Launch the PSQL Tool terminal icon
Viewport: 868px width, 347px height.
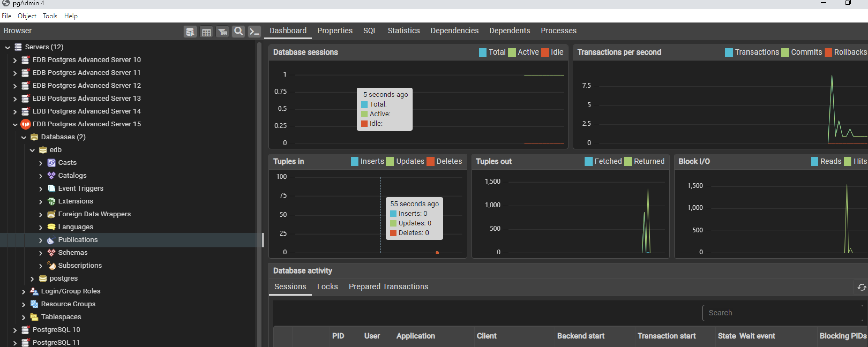[255, 32]
